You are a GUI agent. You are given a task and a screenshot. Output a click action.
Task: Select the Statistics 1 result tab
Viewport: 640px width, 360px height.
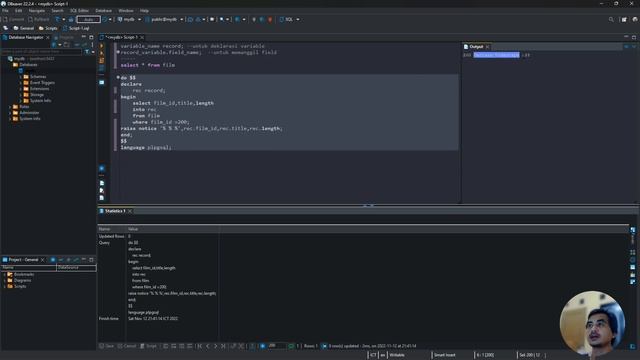115,211
